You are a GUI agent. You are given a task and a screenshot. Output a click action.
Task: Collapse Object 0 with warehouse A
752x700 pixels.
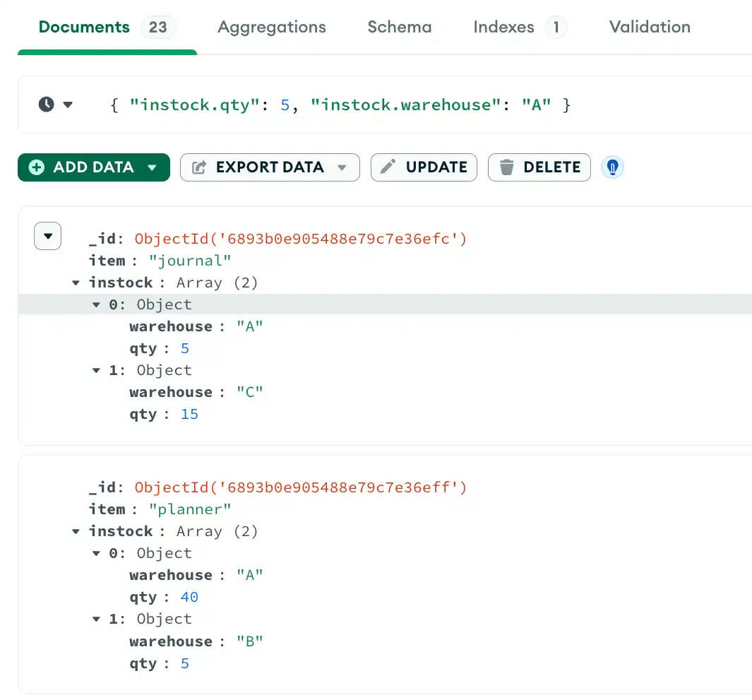(96, 304)
